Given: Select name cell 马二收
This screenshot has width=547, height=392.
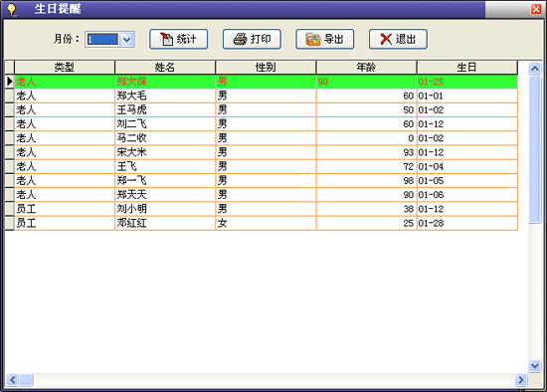Looking at the screenshot, I should (x=165, y=138).
